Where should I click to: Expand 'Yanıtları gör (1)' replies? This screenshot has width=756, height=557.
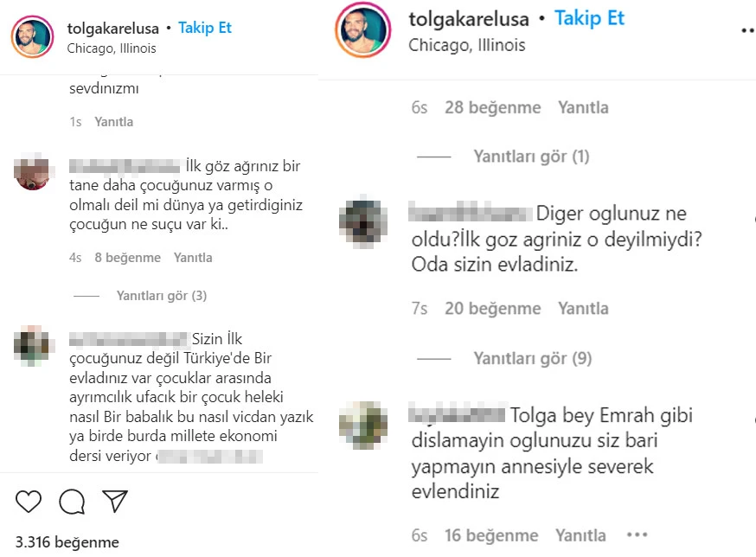click(x=531, y=157)
